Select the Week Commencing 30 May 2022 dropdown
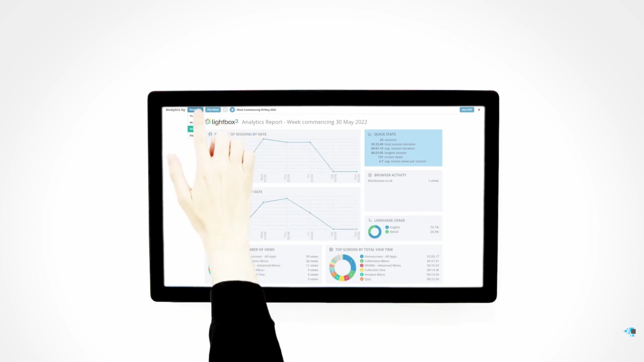Image resolution: width=644 pixels, height=362 pixels. (x=256, y=110)
